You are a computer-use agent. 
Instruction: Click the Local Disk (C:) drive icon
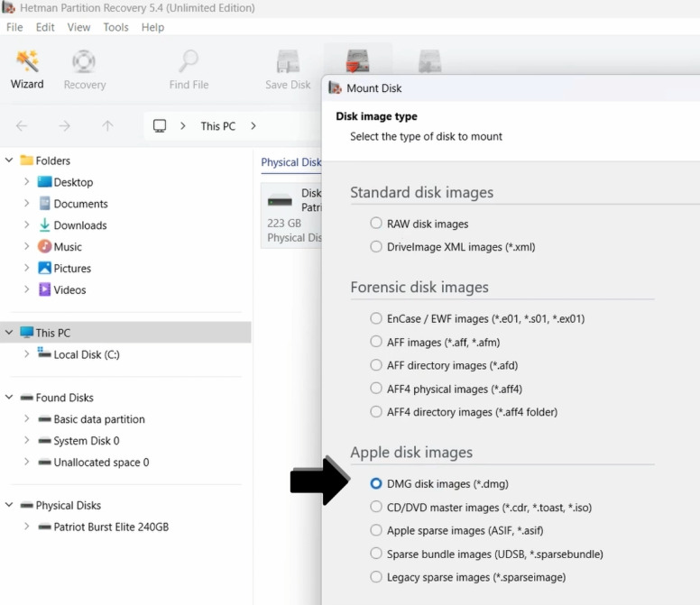[x=44, y=353]
